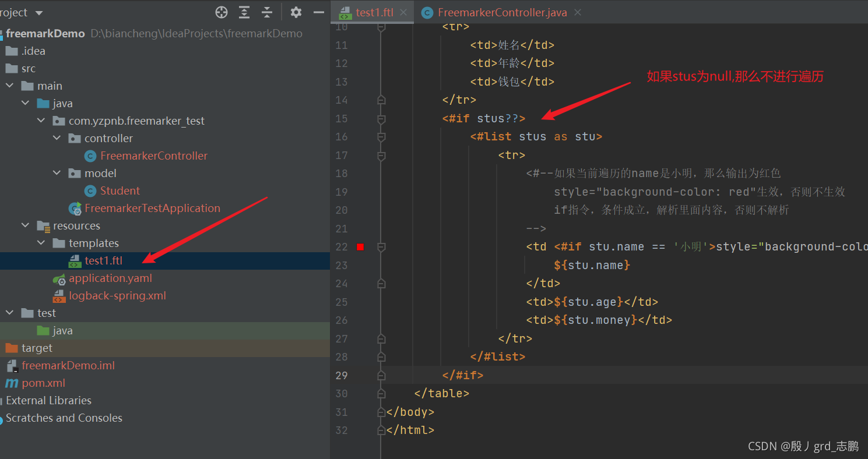Select External Libraries node
The image size is (868, 459).
(x=48, y=400)
